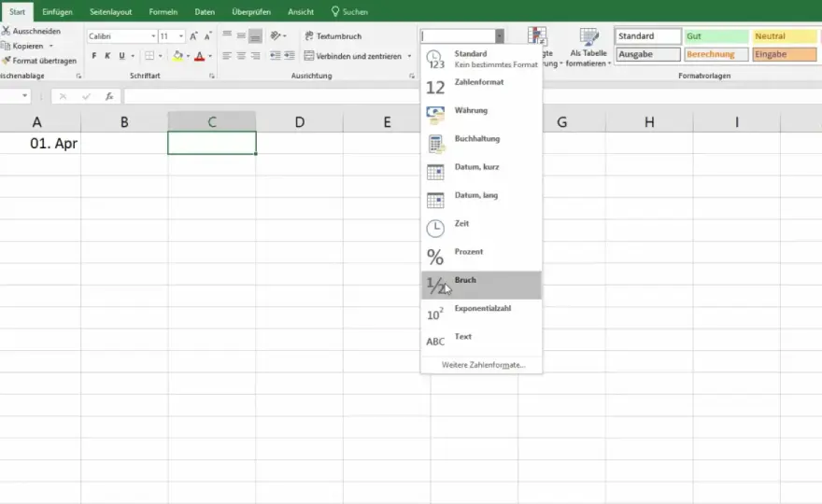This screenshot has height=504, width=822.
Task: Center text horizontally in the cell
Action: pos(241,56)
